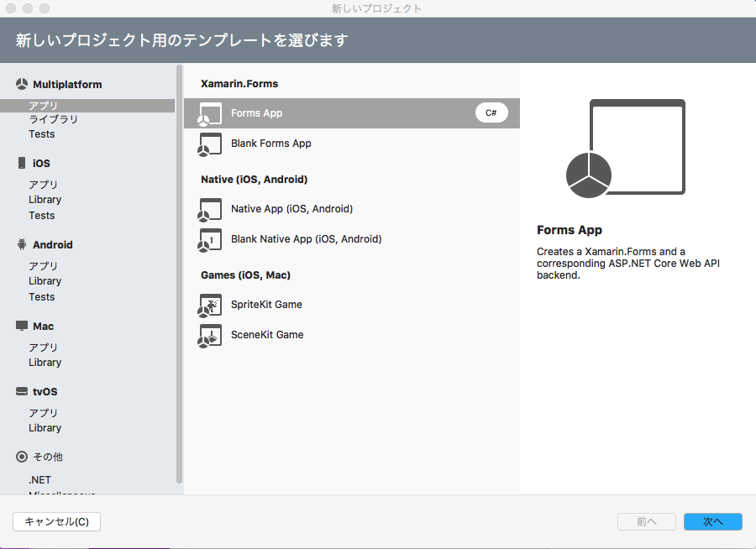Click the Forms App template icon
The height and width of the screenshot is (549, 756).
(x=210, y=114)
